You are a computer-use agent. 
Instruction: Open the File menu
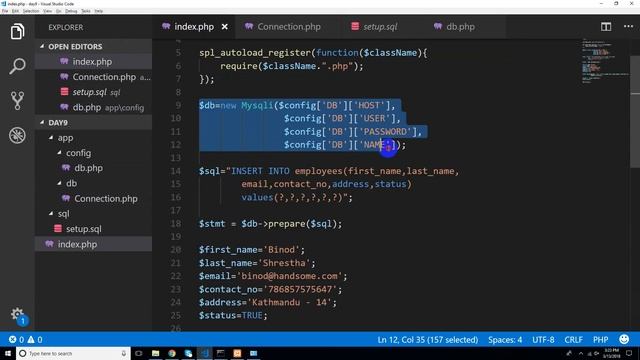5,11
